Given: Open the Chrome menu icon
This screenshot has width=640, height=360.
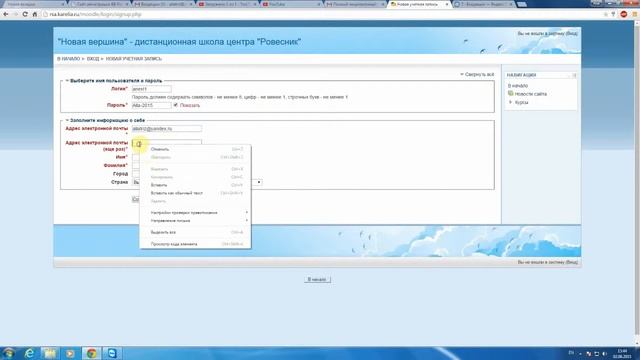Looking at the screenshot, I should (635, 14).
